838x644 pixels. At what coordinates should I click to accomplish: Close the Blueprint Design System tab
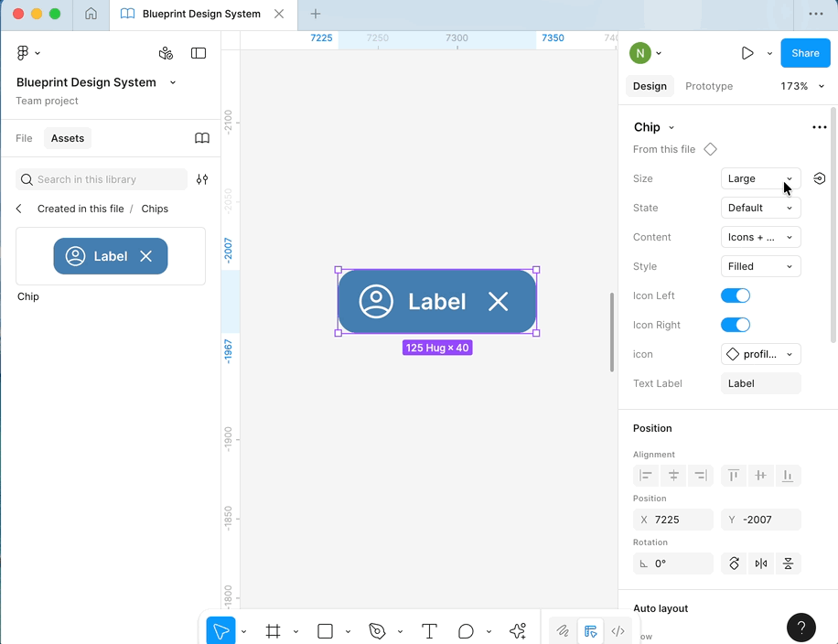(279, 14)
